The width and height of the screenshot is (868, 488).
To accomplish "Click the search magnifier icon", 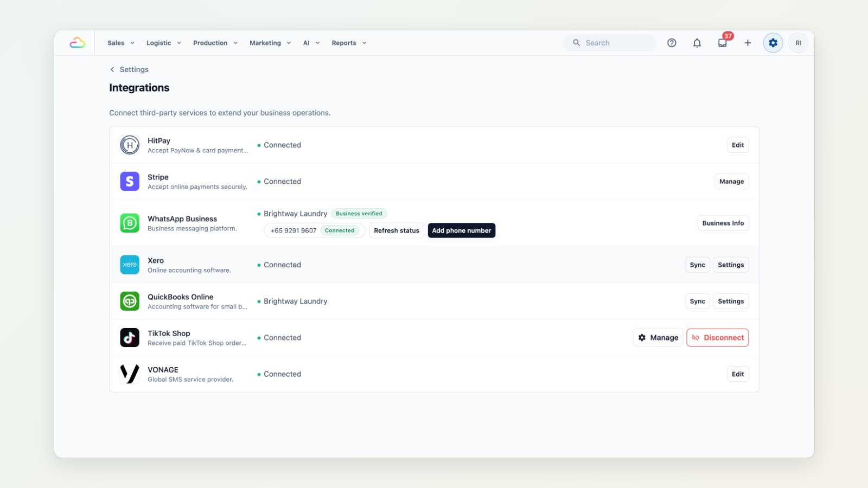I will 576,43.
